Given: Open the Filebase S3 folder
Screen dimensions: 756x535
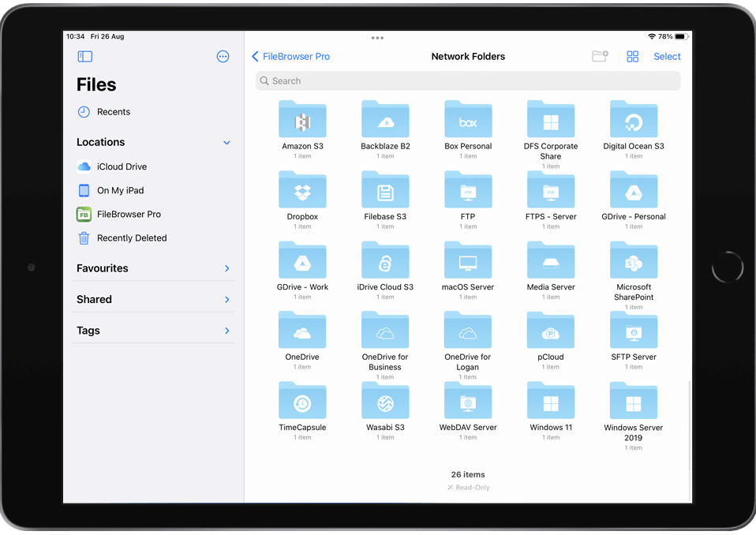Looking at the screenshot, I should pyautogui.click(x=385, y=189).
